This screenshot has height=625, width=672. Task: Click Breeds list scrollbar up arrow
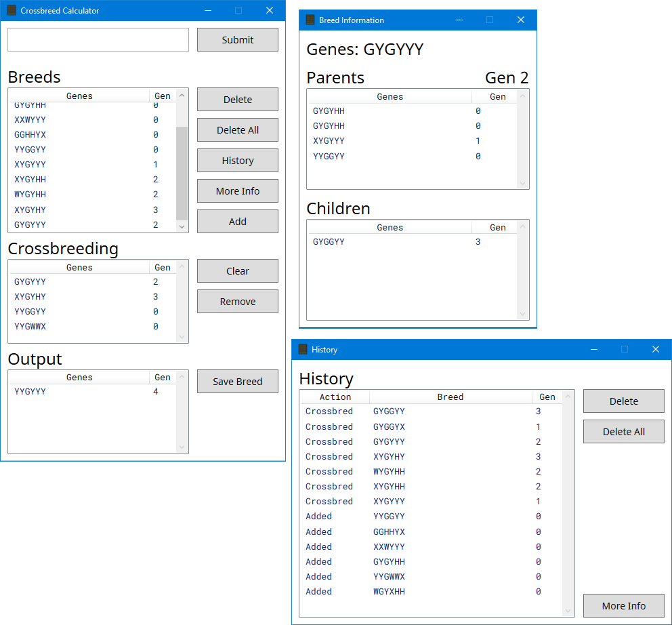click(x=182, y=95)
